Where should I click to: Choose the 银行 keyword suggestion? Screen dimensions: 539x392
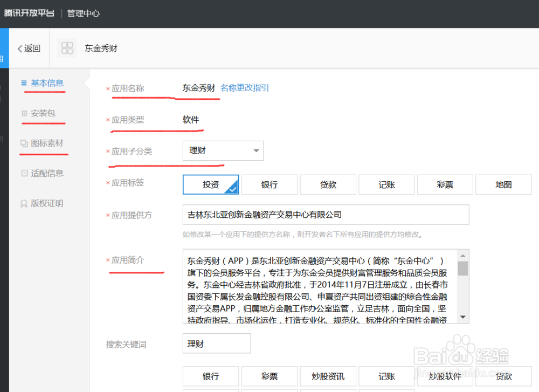tap(211, 376)
